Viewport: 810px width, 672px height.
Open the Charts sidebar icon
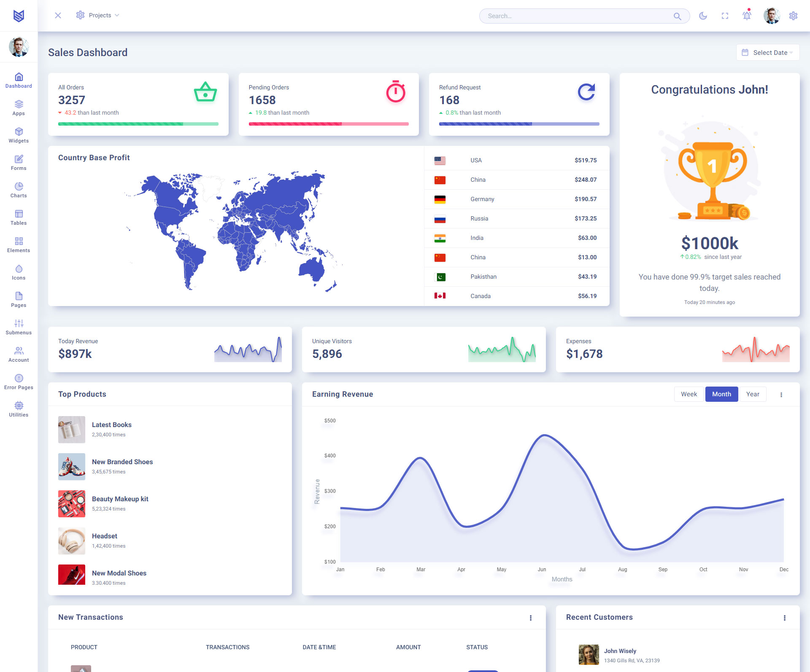(x=19, y=187)
